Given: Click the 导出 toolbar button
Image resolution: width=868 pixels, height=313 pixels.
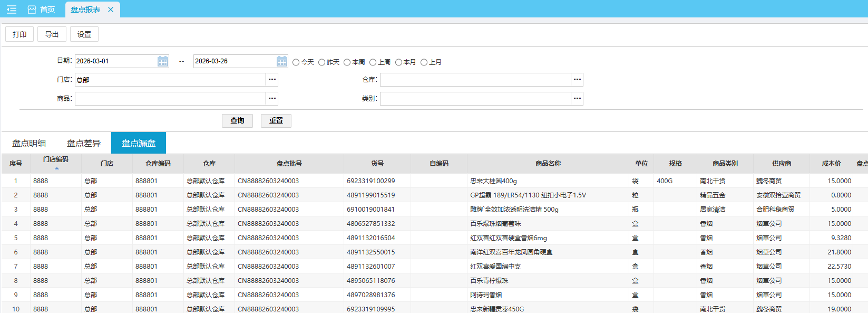Looking at the screenshot, I should [52, 34].
